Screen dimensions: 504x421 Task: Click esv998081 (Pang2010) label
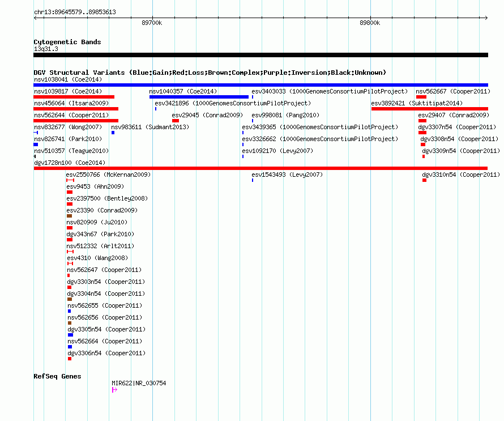pos(285,115)
